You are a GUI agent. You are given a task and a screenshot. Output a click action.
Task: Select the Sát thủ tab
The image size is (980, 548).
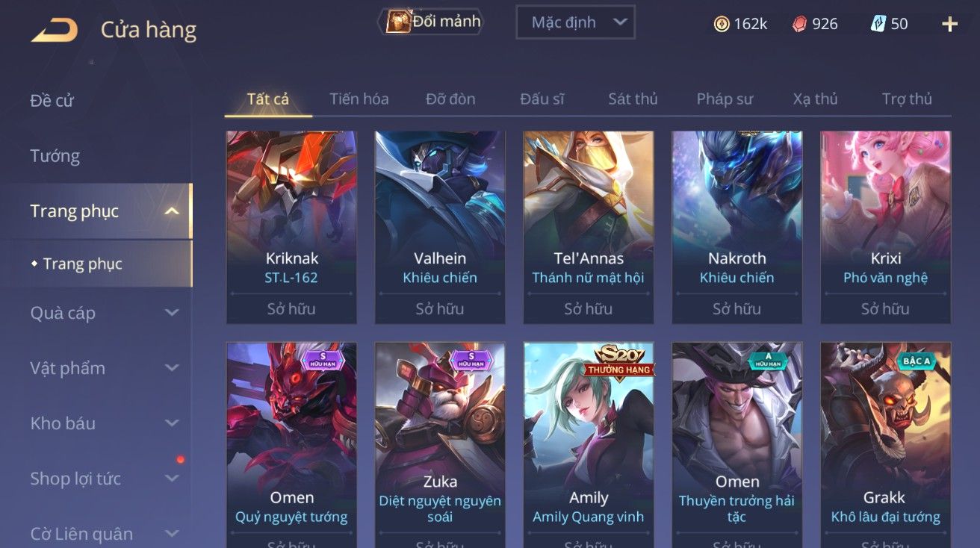[633, 99]
